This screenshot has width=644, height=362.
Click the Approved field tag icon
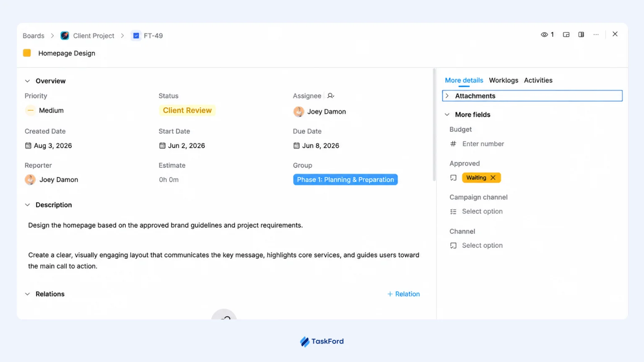click(453, 178)
